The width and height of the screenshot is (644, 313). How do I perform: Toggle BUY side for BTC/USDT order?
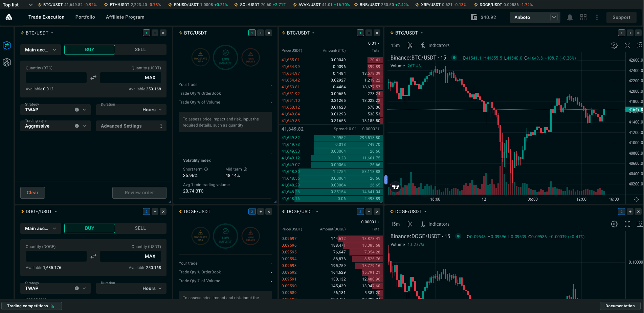(x=90, y=50)
